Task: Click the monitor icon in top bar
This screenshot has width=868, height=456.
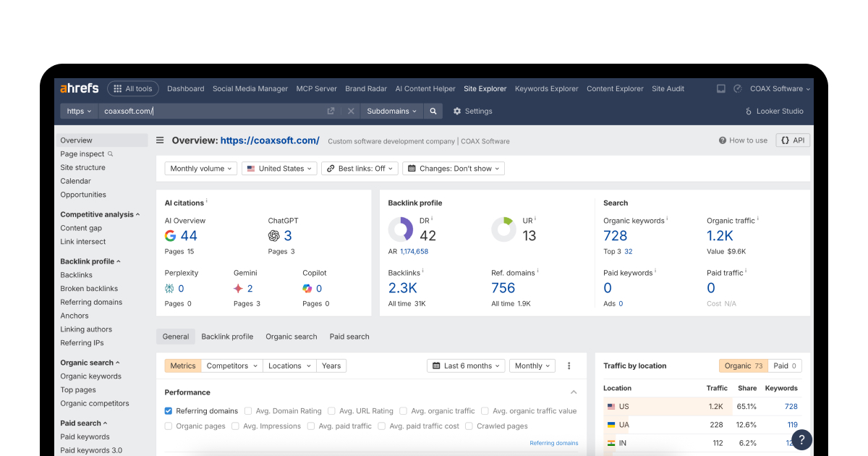Action: tap(721, 88)
